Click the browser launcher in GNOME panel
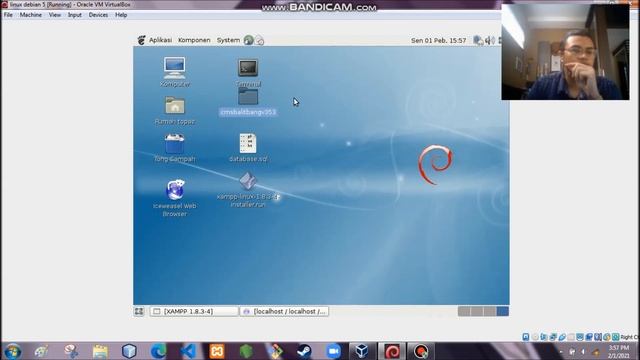Image resolution: width=640 pixels, height=360 pixels. tap(248, 40)
